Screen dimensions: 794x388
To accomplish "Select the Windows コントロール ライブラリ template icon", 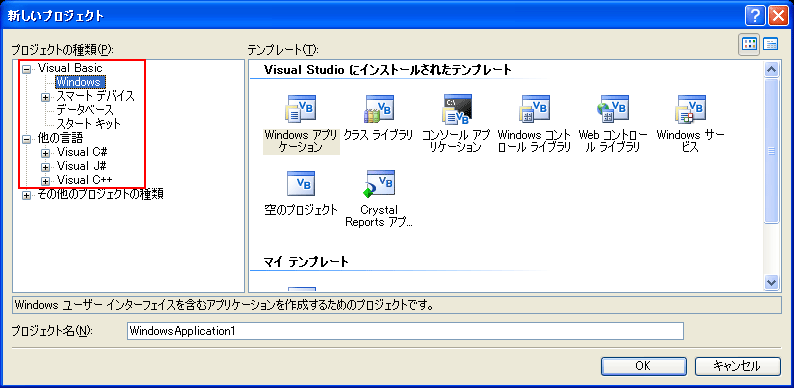I will coord(534,109).
